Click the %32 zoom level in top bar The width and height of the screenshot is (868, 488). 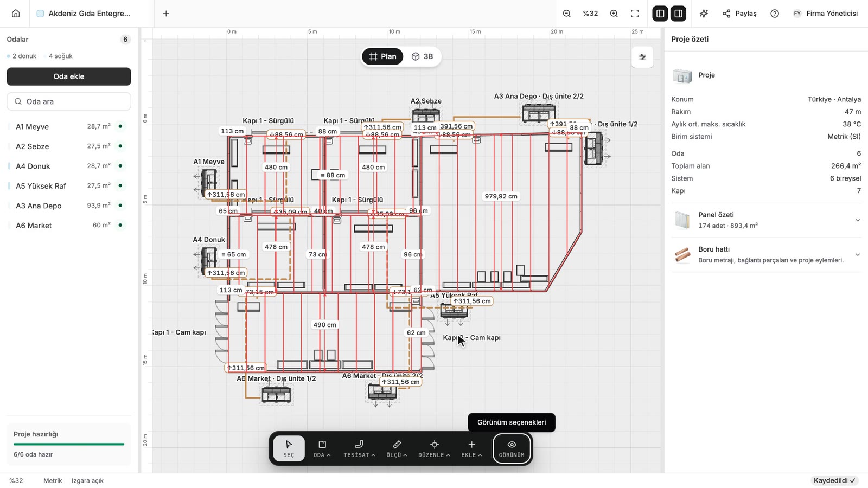590,14
